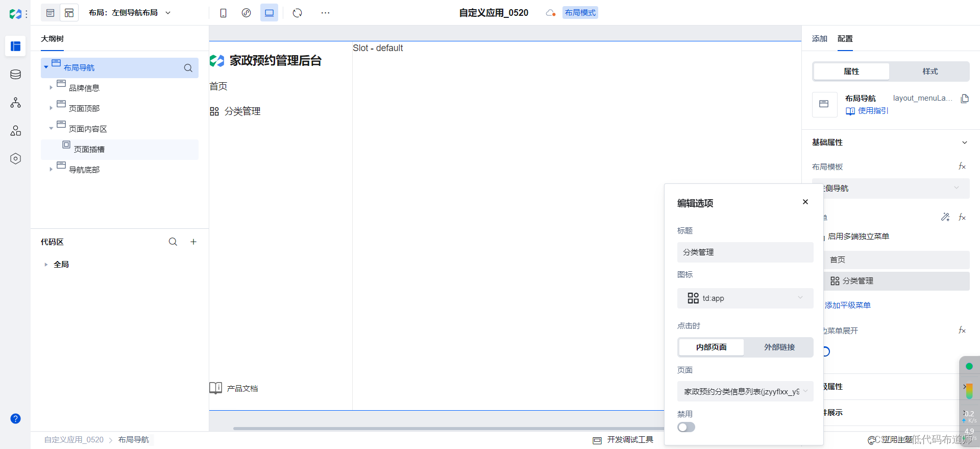
Task: Open the 布局: 左侧导航布局 dropdown
Action: point(130,13)
